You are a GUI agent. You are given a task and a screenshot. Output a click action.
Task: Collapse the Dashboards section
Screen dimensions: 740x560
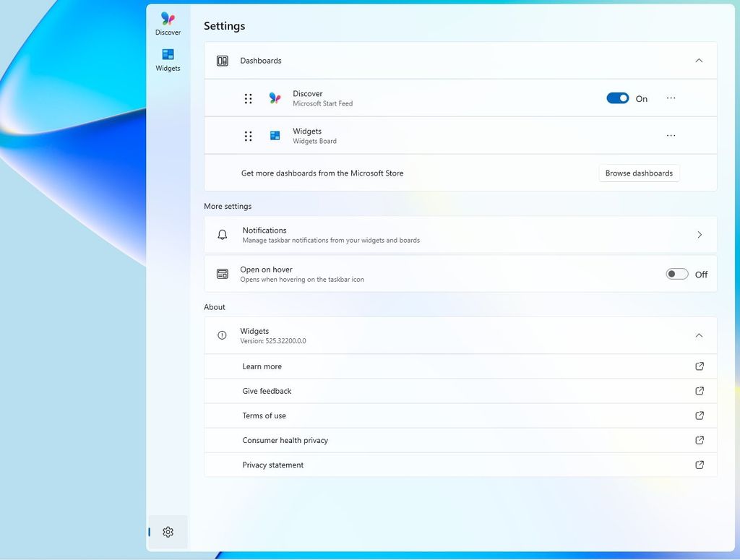click(699, 61)
